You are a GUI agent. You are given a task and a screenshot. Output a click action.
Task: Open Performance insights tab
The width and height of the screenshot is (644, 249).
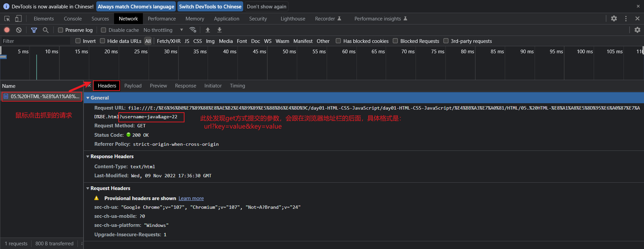[x=381, y=19]
